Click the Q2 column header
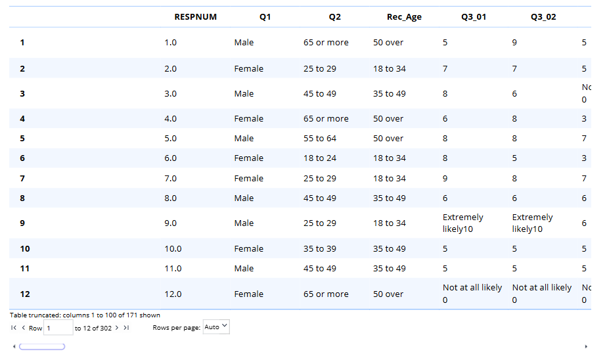607x364 pixels. pyautogui.click(x=335, y=17)
